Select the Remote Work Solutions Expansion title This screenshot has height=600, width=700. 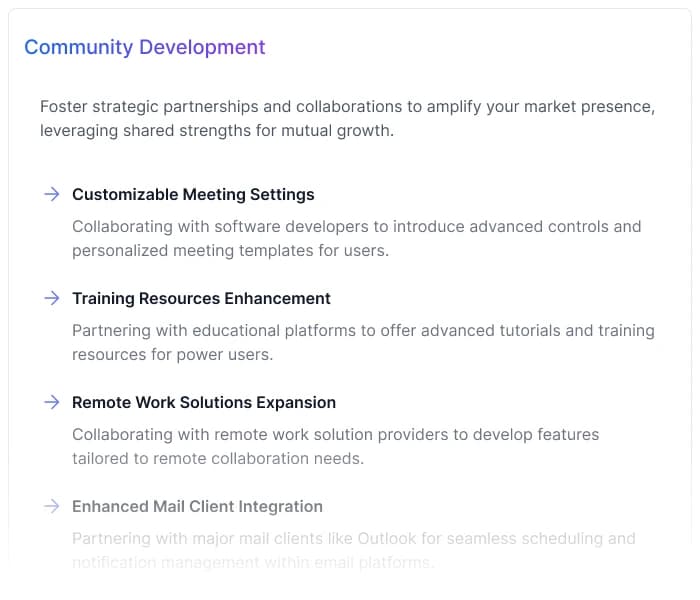[204, 402]
